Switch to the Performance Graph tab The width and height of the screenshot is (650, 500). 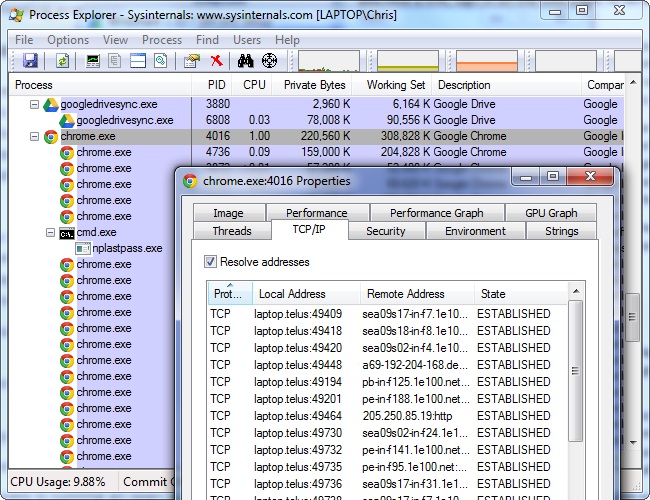[436, 213]
